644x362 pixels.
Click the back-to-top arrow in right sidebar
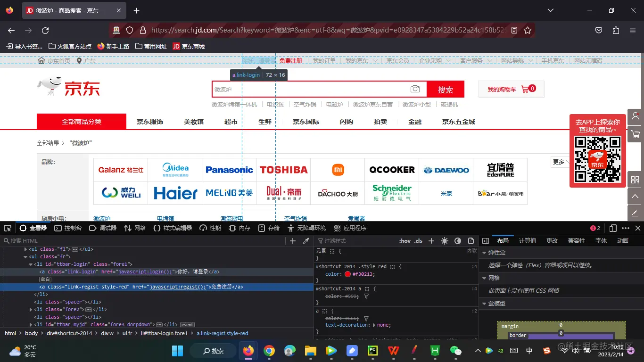tap(635, 197)
